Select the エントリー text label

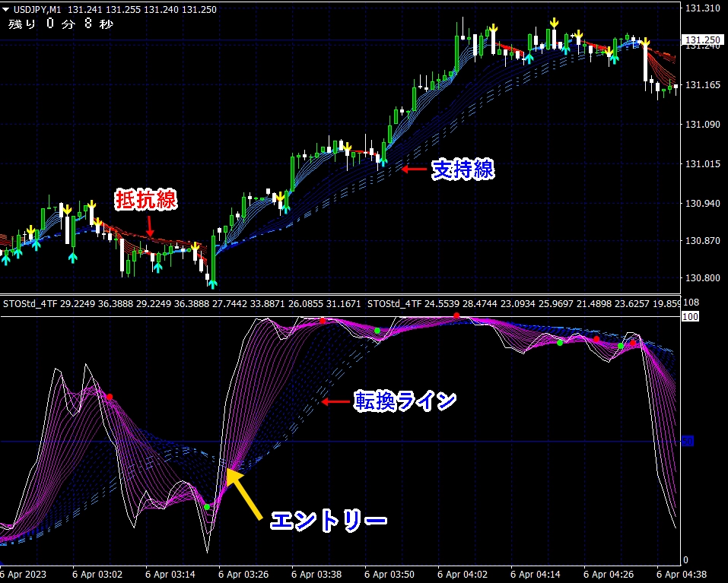[329, 521]
